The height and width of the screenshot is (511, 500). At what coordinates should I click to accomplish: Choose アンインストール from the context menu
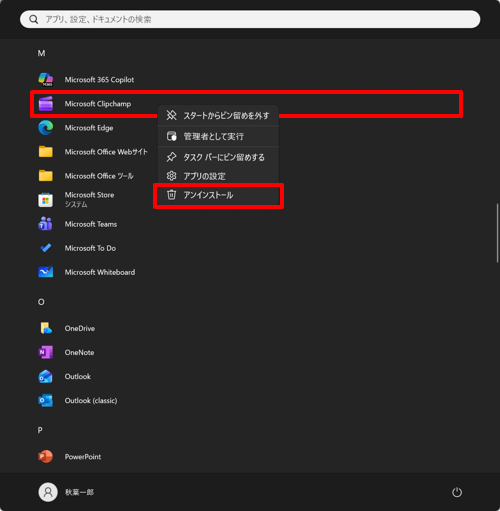[218, 195]
